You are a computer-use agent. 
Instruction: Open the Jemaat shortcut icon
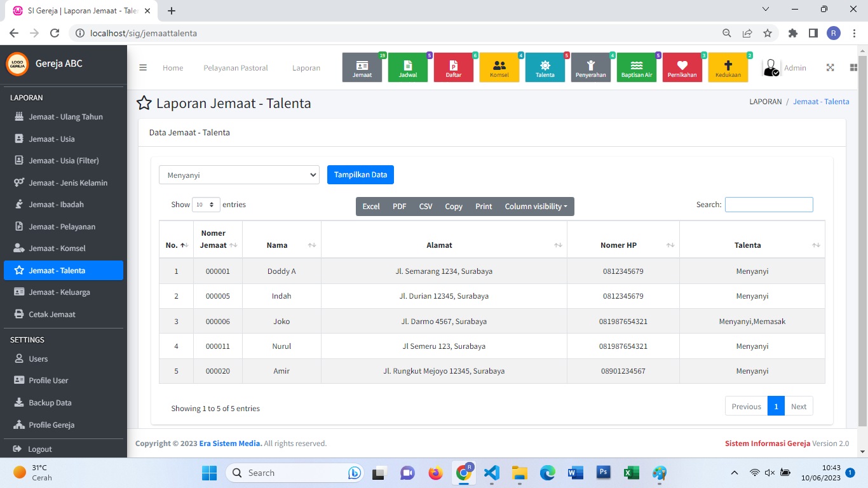pos(362,67)
